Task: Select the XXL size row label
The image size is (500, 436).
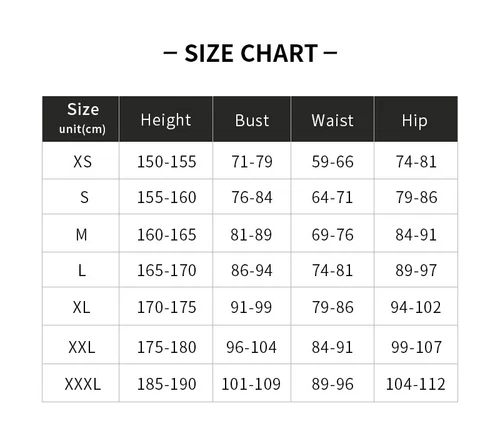Action: click(82, 347)
